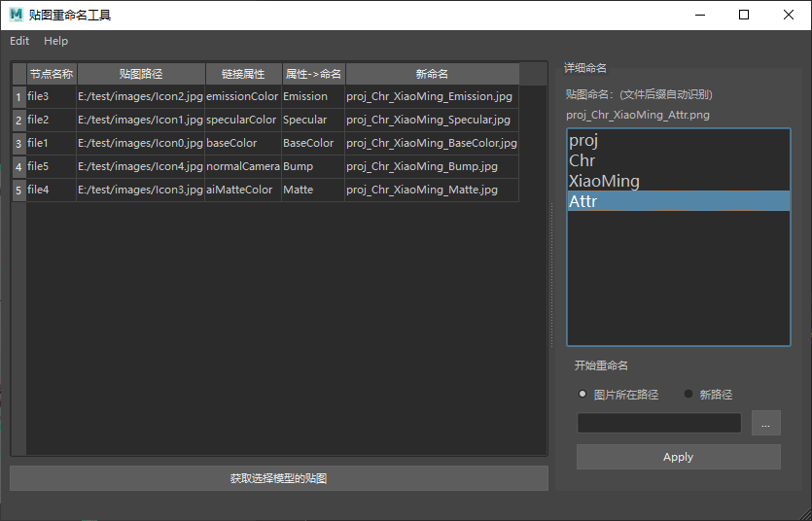Open the Edit menu
Viewport: 812px width, 521px height.
19,41
